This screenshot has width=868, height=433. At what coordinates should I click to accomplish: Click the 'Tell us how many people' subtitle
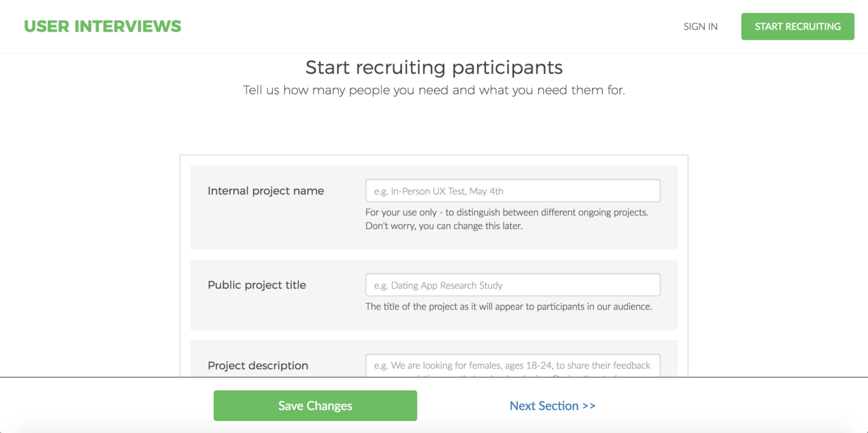(x=434, y=90)
